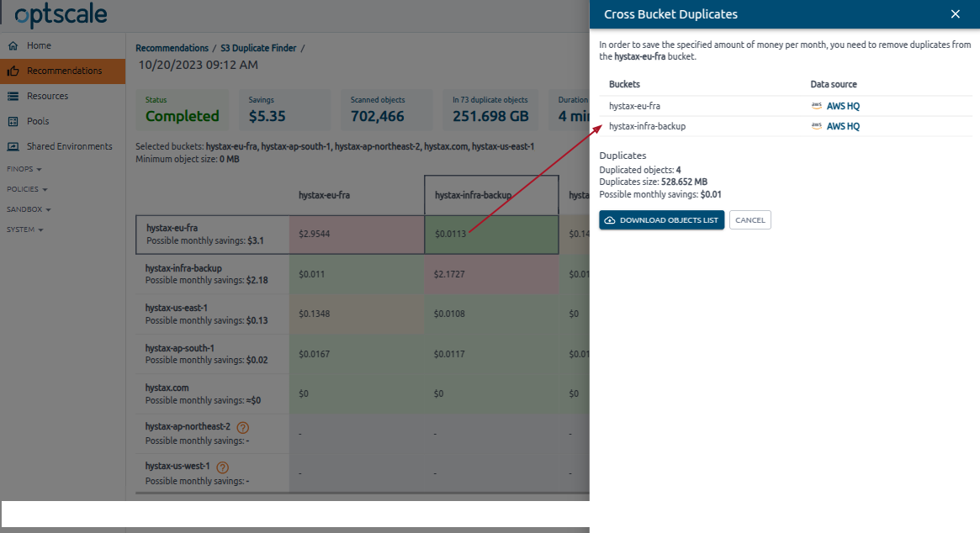The width and height of the screenshot is (980, 533).
Task: Click the $0.0108 cell in hystax-us-east-1 row
Action: click(491, 314)
